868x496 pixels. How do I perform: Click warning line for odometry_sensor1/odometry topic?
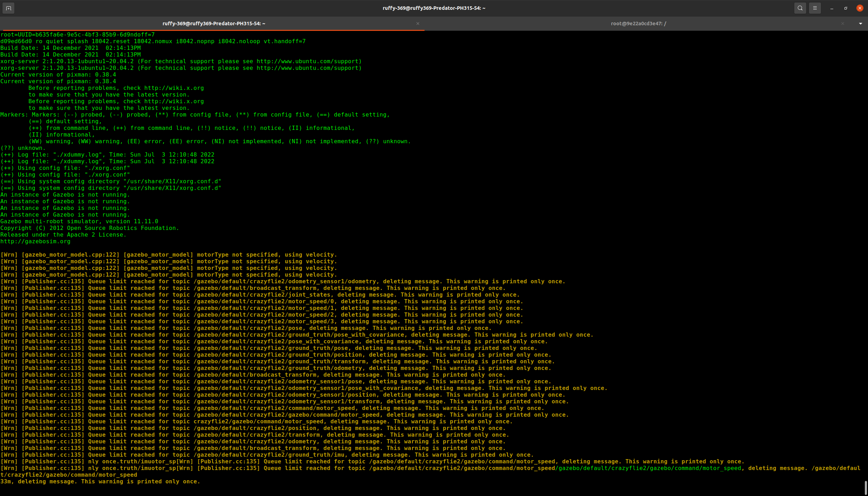tap(283, 282)
